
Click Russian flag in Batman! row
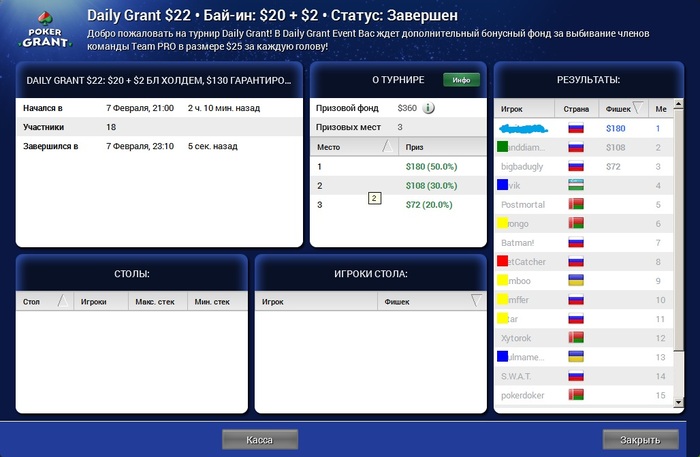coord(576,243)
